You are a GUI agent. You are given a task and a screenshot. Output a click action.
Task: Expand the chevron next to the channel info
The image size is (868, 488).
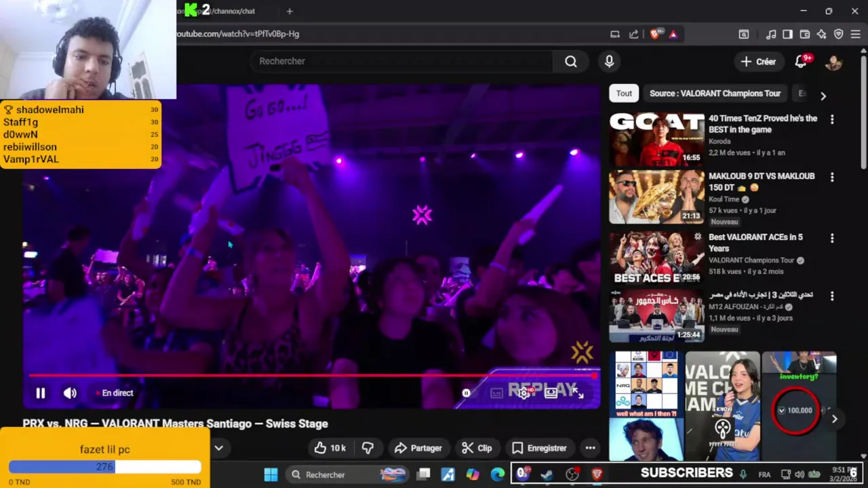coord(219,448)
